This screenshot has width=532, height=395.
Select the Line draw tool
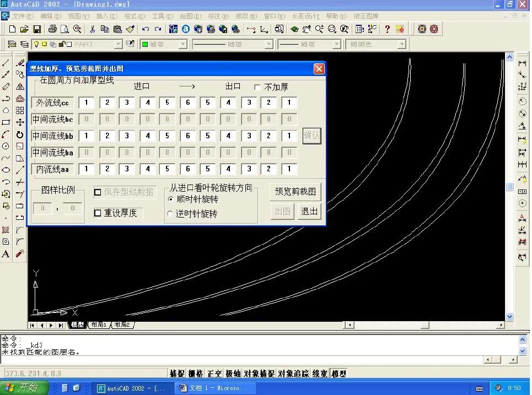point(6,63)
